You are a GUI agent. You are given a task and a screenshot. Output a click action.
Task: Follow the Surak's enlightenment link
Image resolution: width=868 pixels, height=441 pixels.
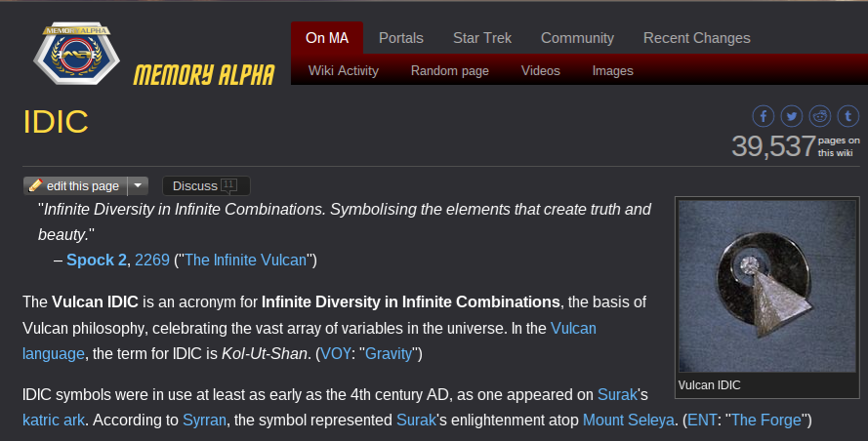pos(416,420)
